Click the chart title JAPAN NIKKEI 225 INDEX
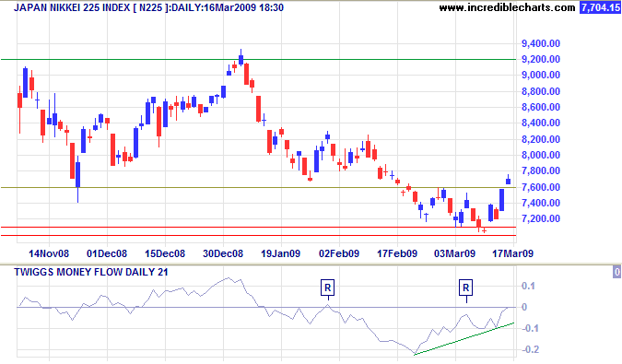Screen dimensions: 622x364 (72, 7)
